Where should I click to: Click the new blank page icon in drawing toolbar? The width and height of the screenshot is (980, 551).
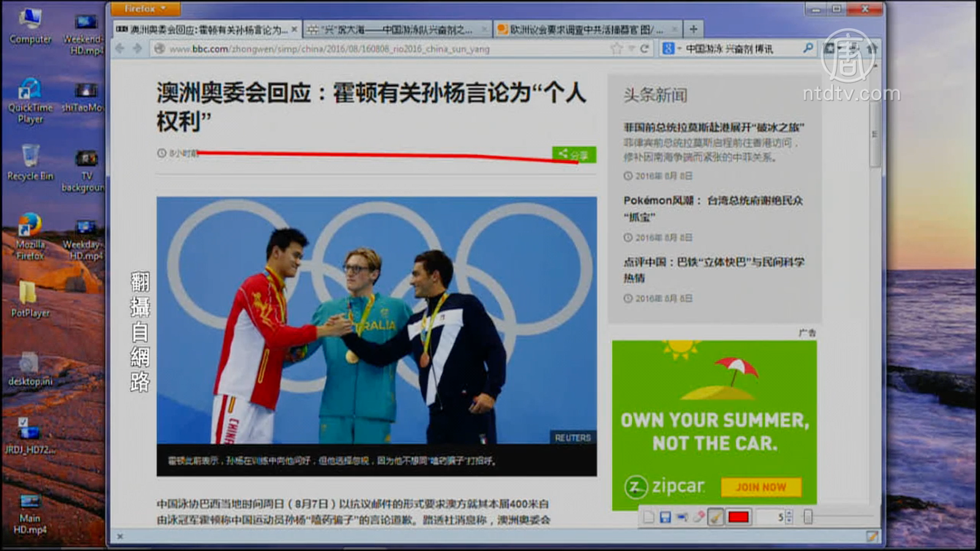click(649, 517)
